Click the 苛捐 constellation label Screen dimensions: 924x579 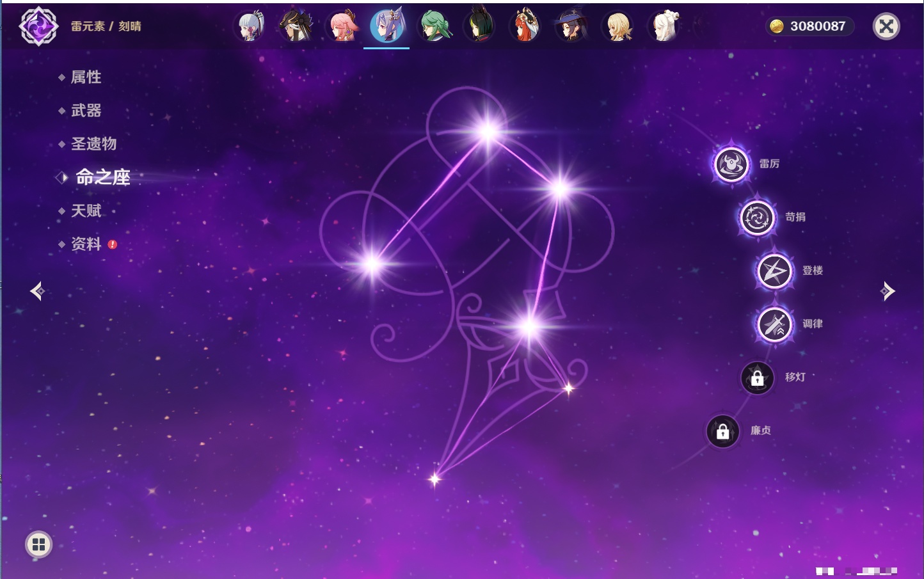pos(795,217)
